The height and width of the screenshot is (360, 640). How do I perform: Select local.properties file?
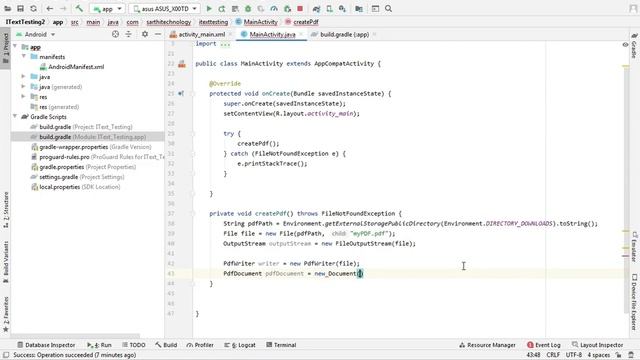[x=76, y=187]
